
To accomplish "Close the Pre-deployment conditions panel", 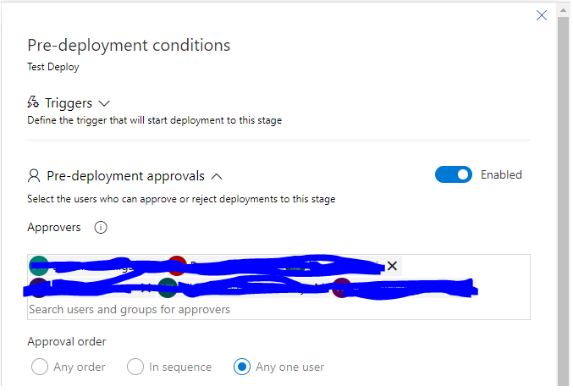I will [542, 15].
